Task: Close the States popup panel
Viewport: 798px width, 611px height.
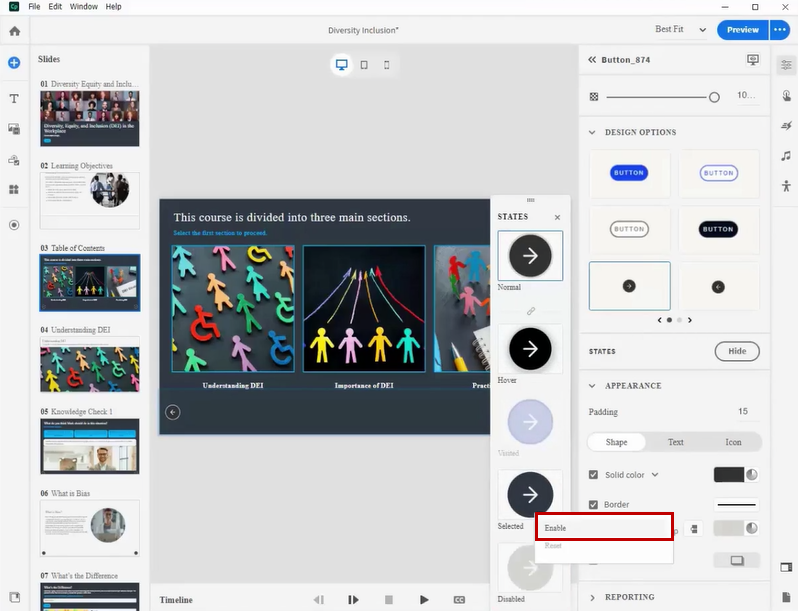Action: pyautogui.click(x=557, y=217)
